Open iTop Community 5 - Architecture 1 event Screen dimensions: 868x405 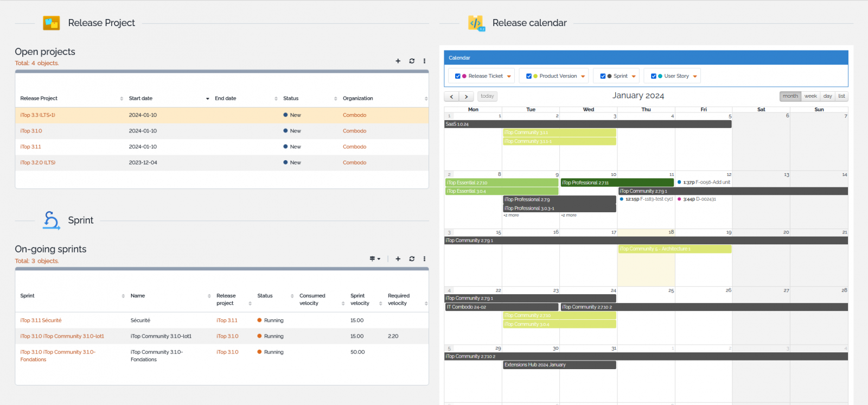(675, 249)
